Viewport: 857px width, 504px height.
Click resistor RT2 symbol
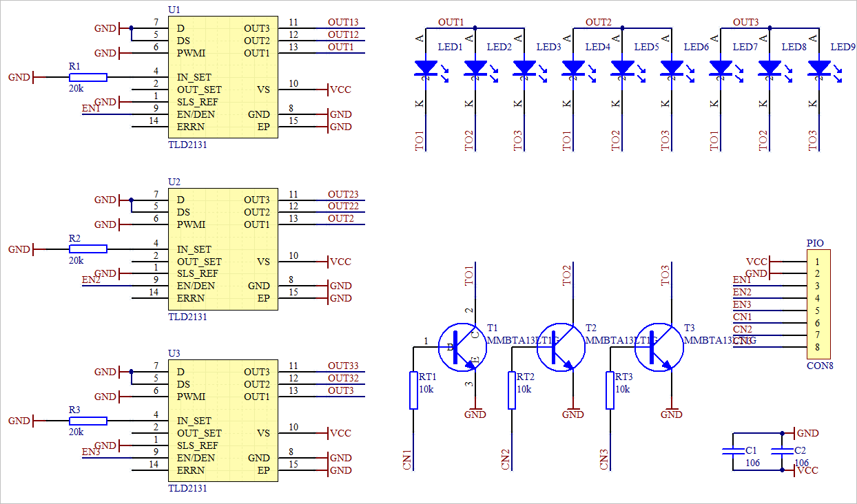[512, 390]
